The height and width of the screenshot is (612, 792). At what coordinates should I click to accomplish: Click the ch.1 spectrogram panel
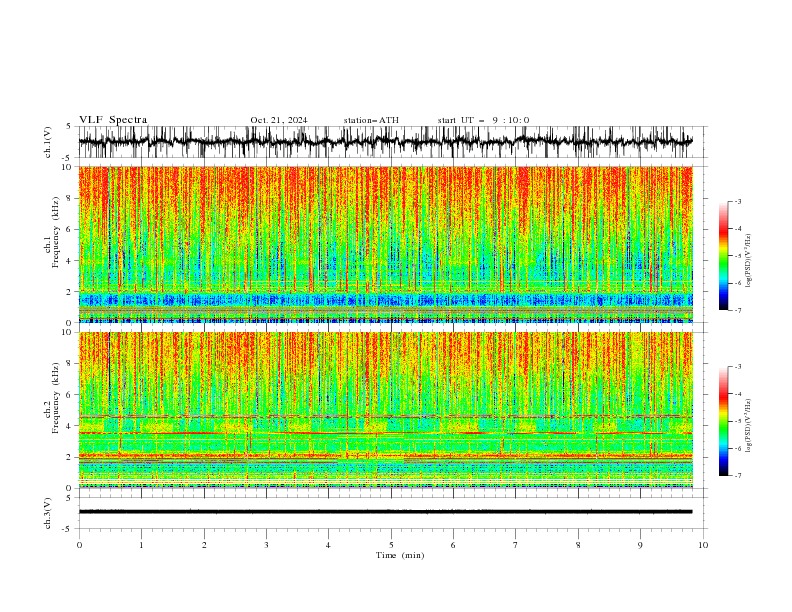(385, 244)
